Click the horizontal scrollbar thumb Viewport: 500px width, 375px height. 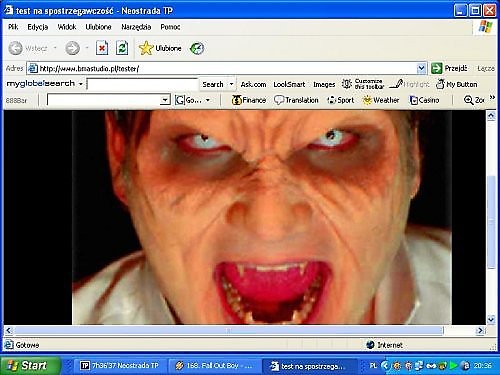click(x=229, y=331)
